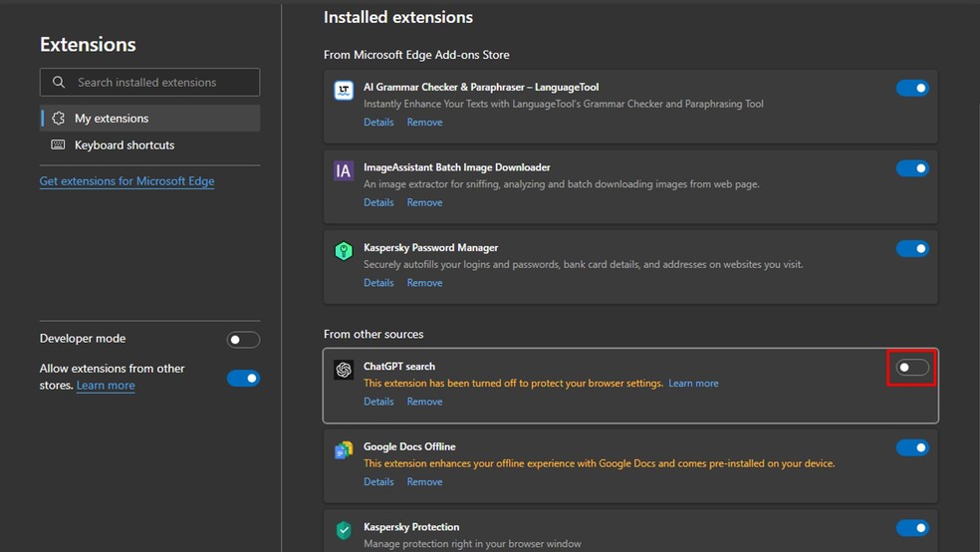Turn off Google Docs Offline extension
This screenshot has height=552, width=980.
pos(912,447)
